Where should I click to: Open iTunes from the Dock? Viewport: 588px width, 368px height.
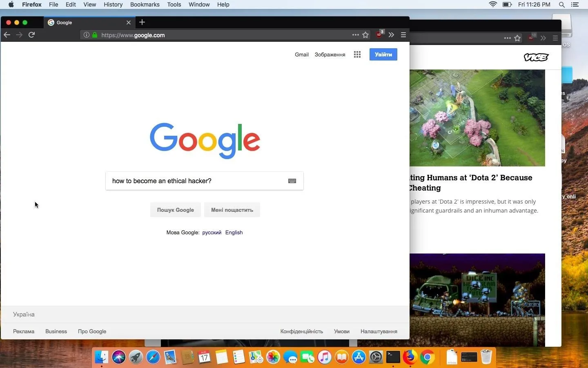(325, 357)
